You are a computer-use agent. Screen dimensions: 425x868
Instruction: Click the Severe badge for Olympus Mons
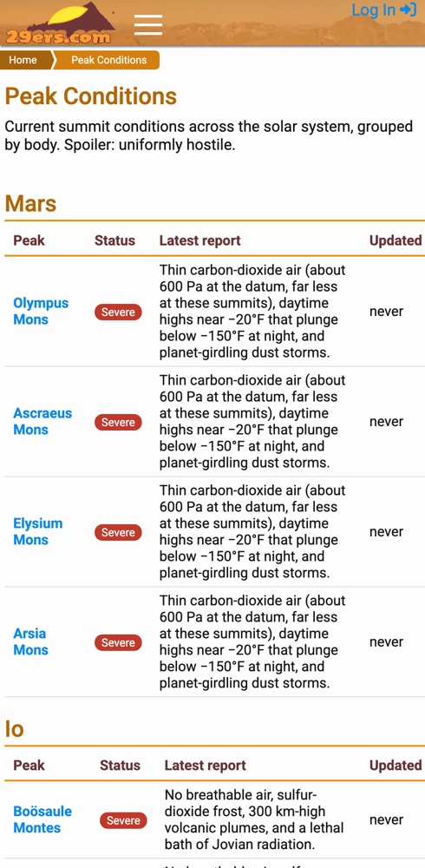[119, 312]
